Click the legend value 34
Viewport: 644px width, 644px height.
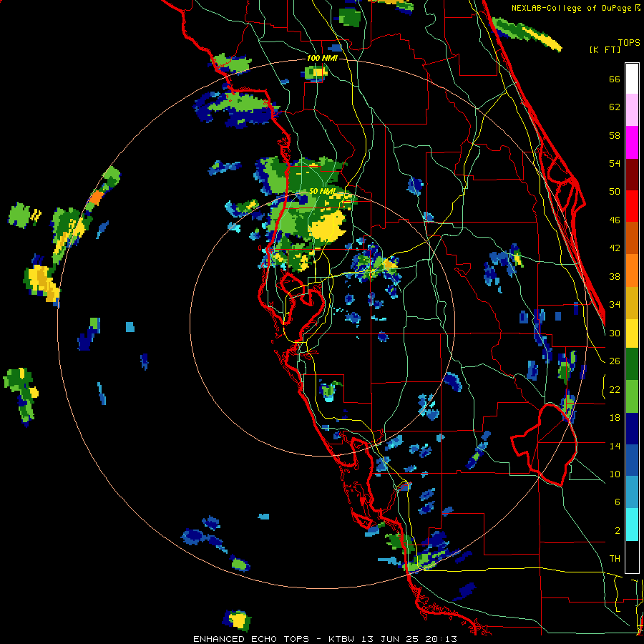coord(615,305)
